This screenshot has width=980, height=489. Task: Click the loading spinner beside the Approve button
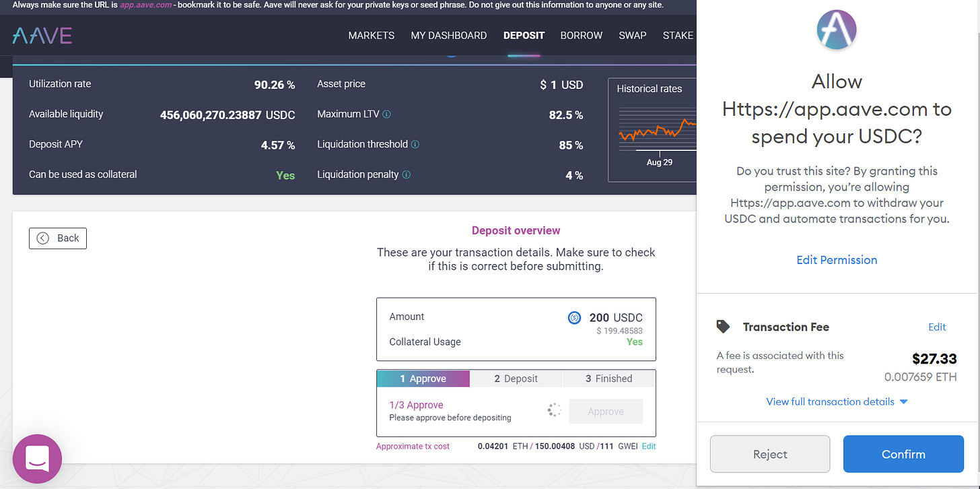click(554, 410)
